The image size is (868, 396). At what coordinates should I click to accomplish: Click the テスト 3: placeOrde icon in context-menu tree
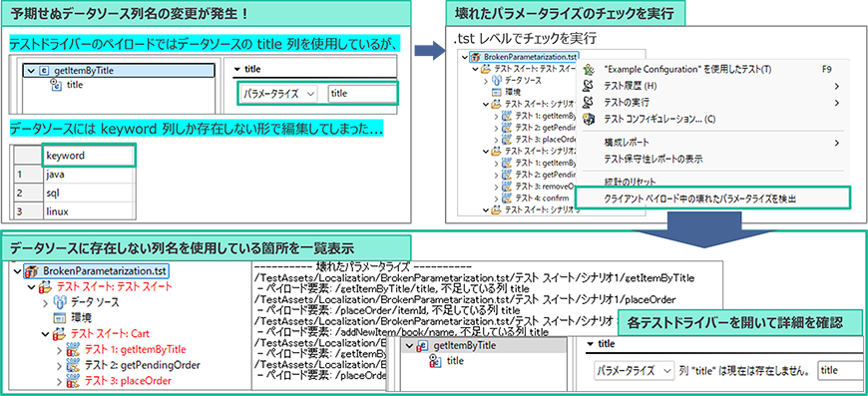(507, 139)
